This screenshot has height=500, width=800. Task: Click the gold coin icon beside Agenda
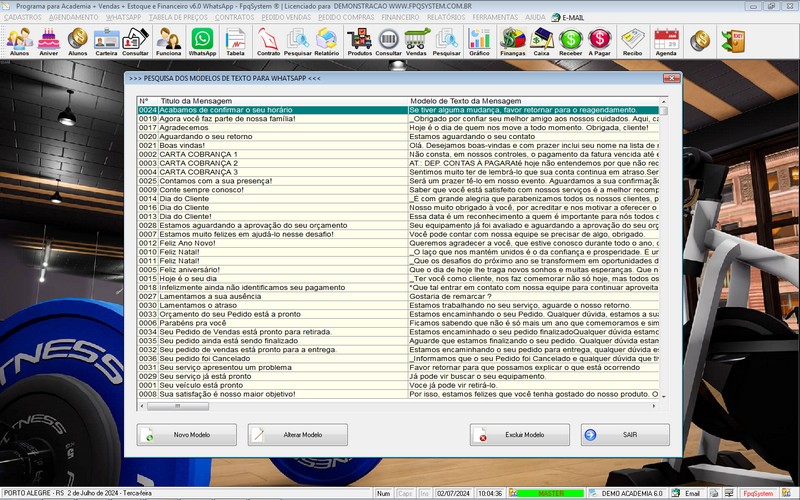700,40
